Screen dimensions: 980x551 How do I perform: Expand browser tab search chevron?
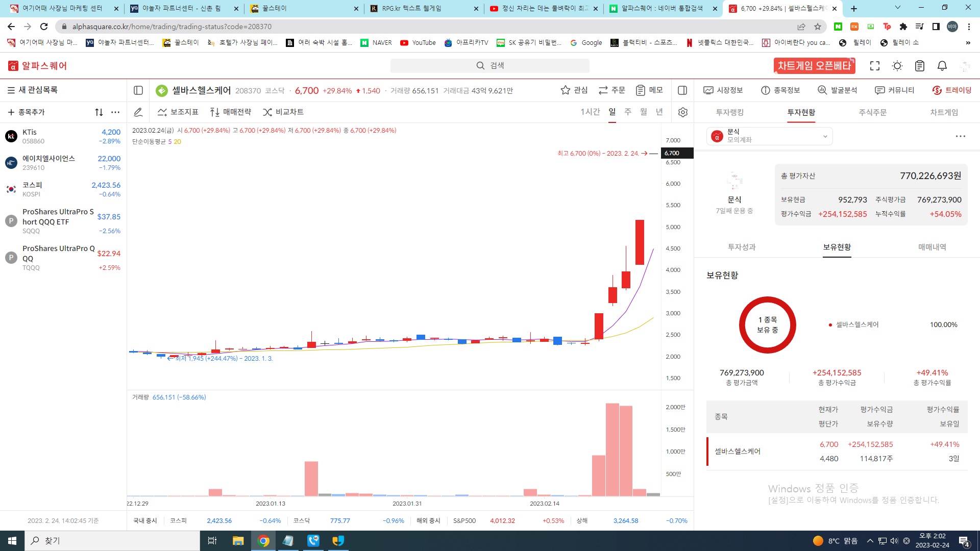coord(898,8)
